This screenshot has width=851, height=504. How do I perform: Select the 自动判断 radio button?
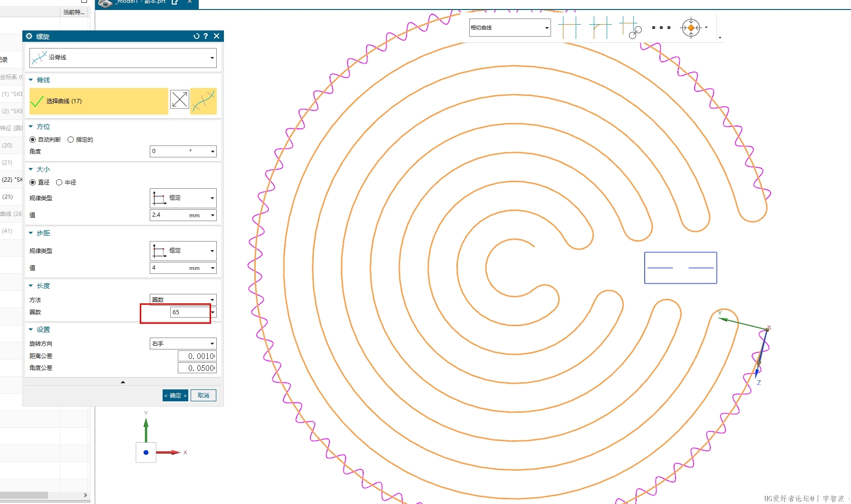point(32,139)
